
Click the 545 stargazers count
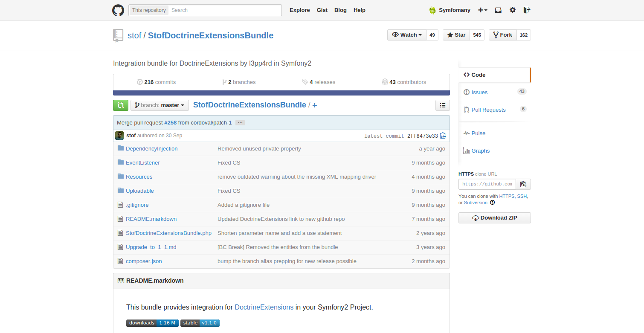point(477,35)
